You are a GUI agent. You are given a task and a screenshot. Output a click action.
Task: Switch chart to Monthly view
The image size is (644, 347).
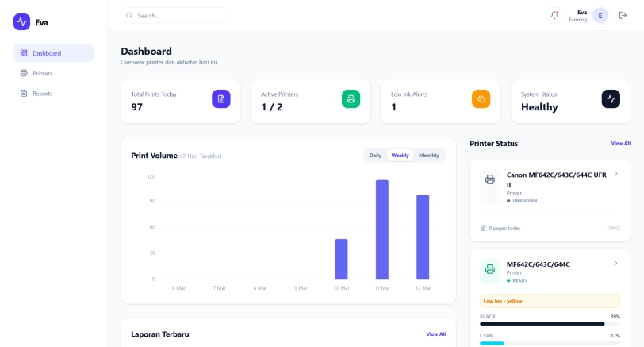click(x=429, y=156)
